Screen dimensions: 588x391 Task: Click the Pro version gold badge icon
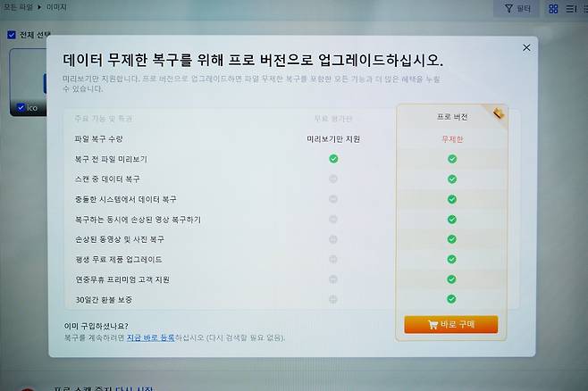click(x=499, y=113)
